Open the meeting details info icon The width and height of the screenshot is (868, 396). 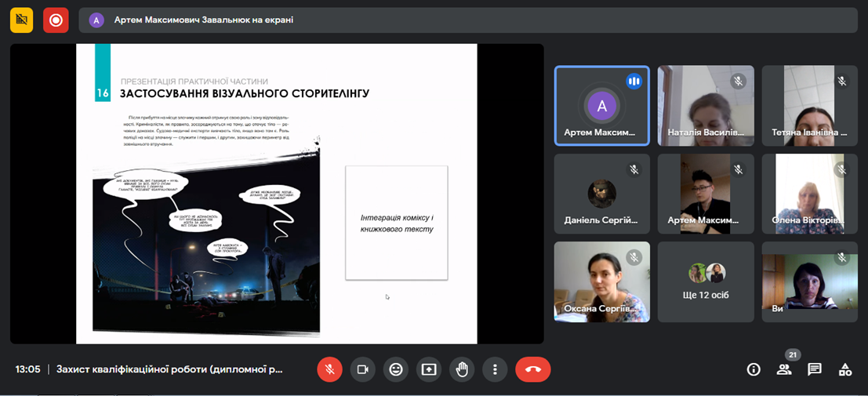pyautogui.click(x=753, y=369)
